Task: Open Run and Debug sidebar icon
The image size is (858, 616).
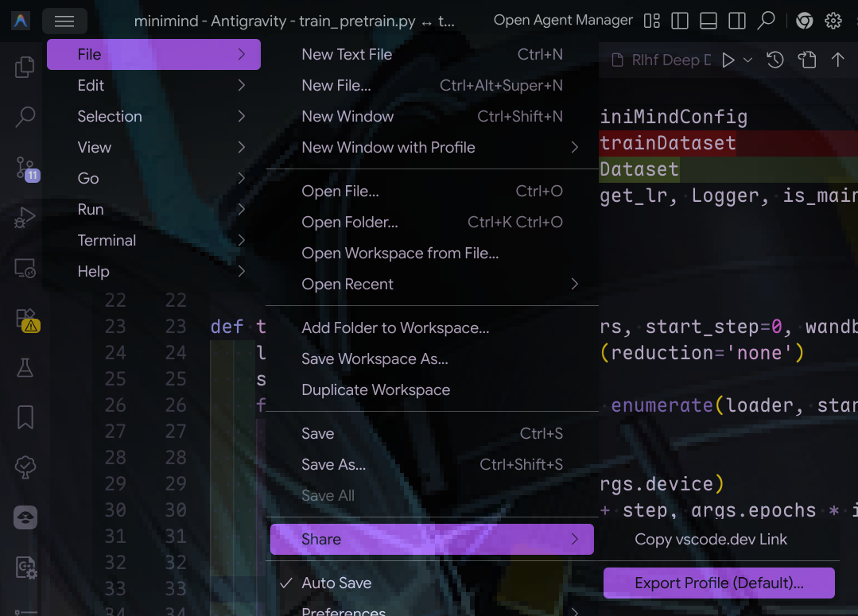Action: [25, 217]
